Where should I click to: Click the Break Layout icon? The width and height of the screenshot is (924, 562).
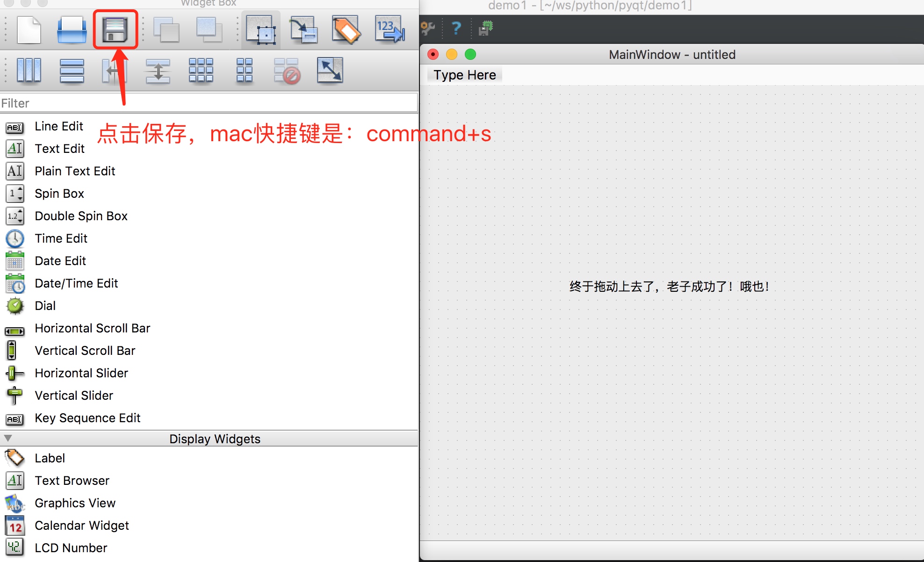(287, 71)
